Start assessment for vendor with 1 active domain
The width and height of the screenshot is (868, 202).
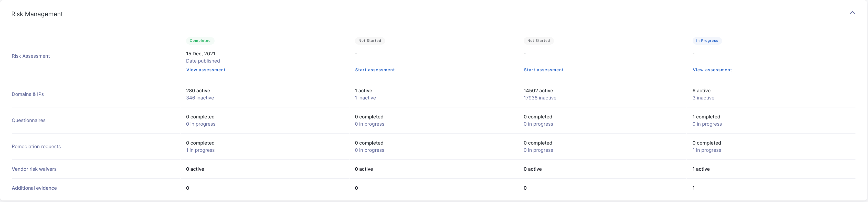[x=375, y=70]
